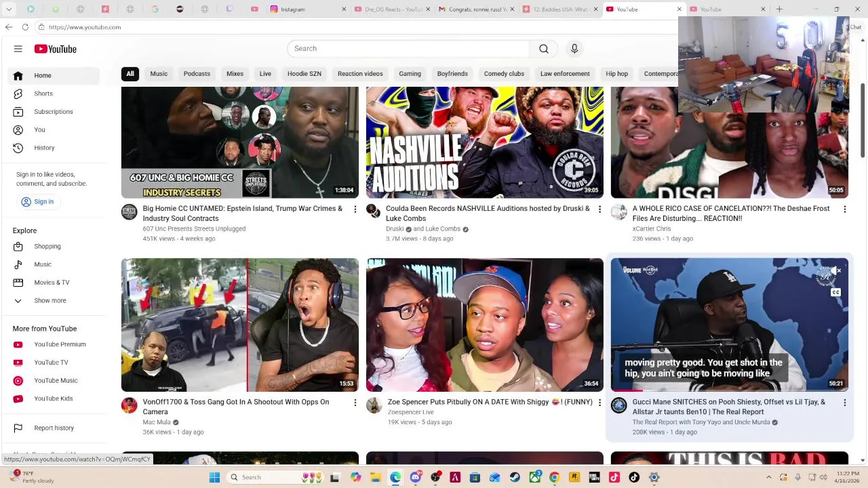The height and width of the screenshot is (488, 868).
Task: Click the YouTube search input field
Action: click(408, 49)
